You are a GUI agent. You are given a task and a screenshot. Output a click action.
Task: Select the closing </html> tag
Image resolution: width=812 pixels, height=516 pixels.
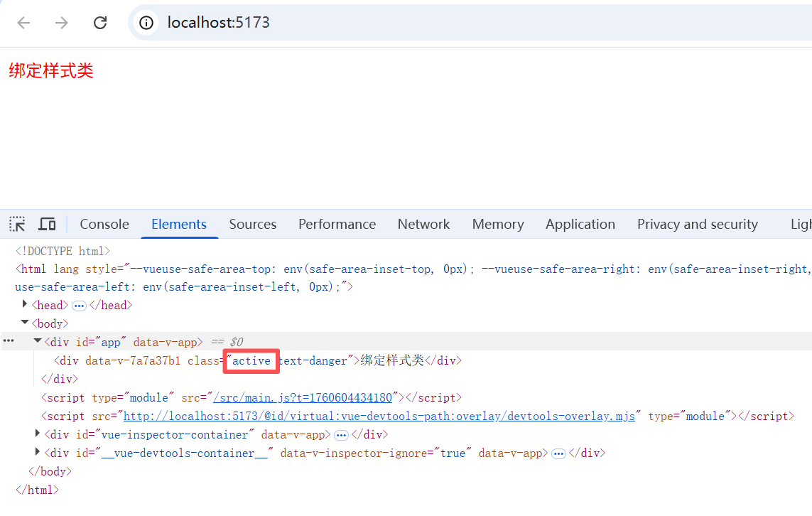37,490
